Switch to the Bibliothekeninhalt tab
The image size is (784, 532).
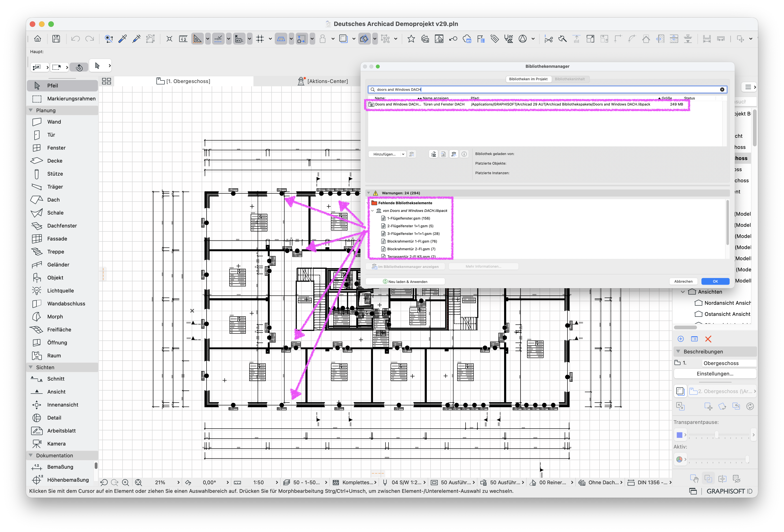point(570,79)
